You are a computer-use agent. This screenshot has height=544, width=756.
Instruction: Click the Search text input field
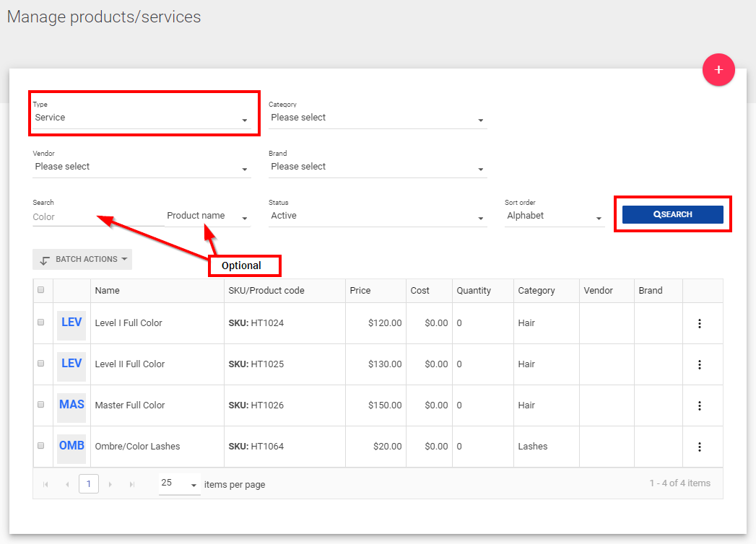point(97,217)
